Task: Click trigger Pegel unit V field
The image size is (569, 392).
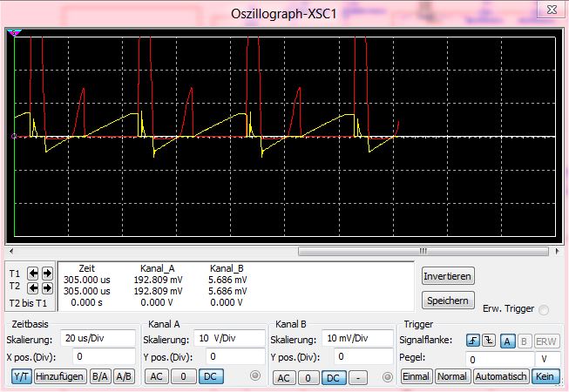Action: click(547, 360)
